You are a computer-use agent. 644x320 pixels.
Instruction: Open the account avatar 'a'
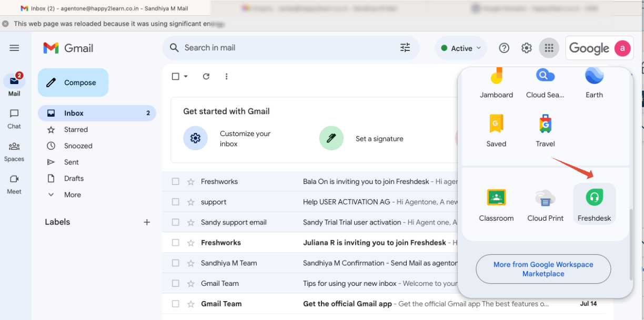click(x=622, y=48)
